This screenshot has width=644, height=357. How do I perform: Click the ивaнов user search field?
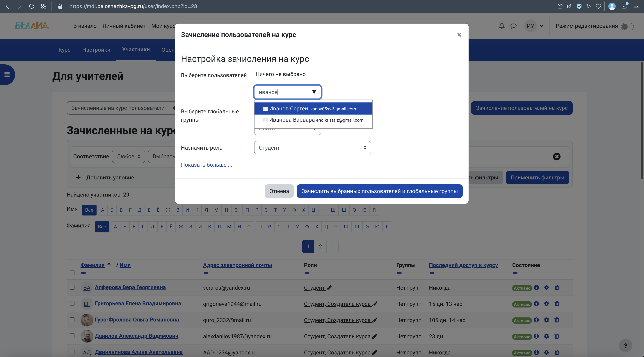coord(282,92)
